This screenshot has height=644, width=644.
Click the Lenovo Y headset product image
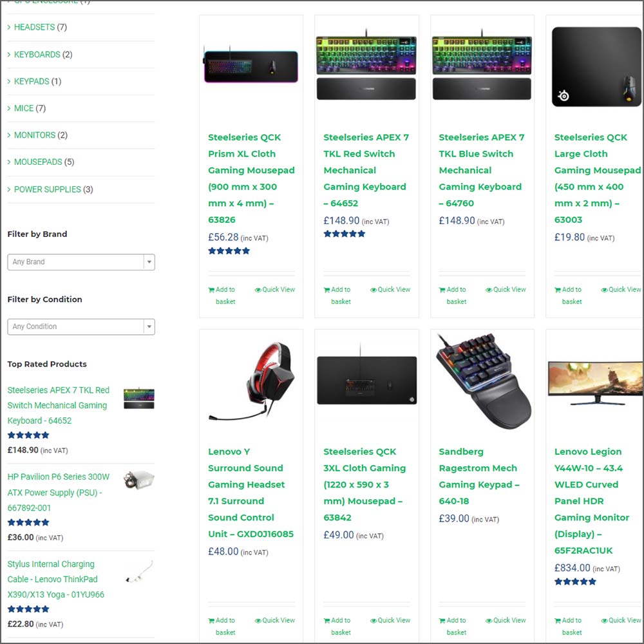point(251,383)
